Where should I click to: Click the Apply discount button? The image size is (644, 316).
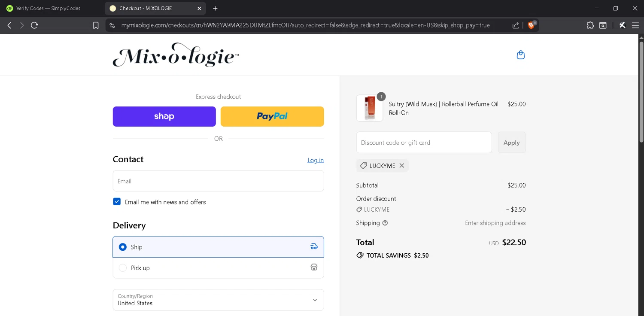pos(511,143)
